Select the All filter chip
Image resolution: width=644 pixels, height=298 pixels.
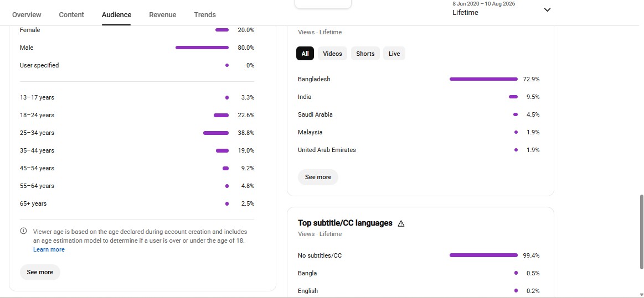[305, 54]
